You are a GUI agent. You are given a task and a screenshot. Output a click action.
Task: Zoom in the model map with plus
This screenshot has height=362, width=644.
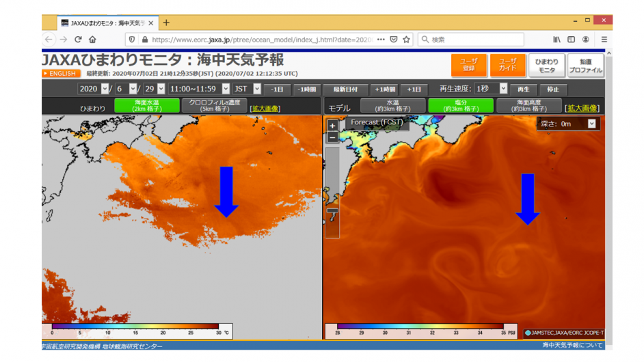(x=332, y=126)
